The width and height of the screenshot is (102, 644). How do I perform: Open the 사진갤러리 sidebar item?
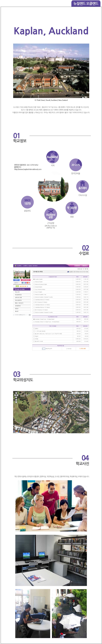pyautogui.click(x=22, y=306)
